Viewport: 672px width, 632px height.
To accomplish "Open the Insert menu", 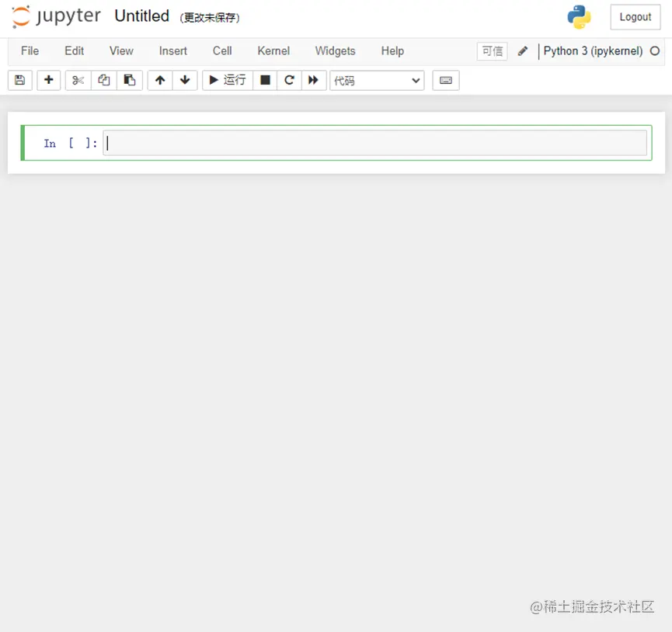I will [172, 51].
